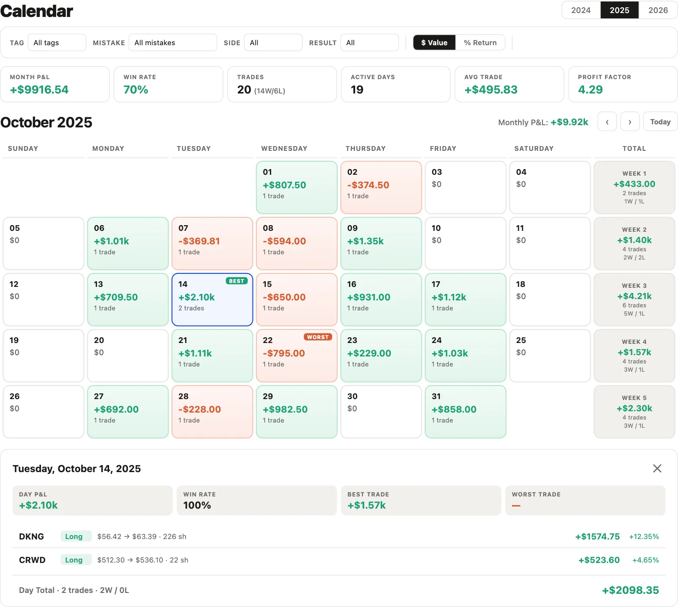The width and height of the screenshot is (678, 616).
Task: Click the Week 3 total summary card
Action: pos(635,300)
